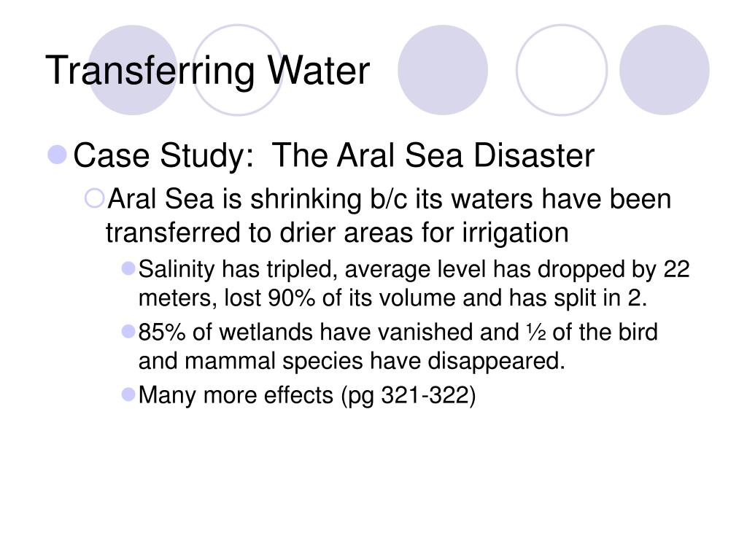The height and width of the screenshot is (560, 747).
Task: Click the "(pg 321-322)" page reference
Action: pyautogui.click(x=409, y=396)
